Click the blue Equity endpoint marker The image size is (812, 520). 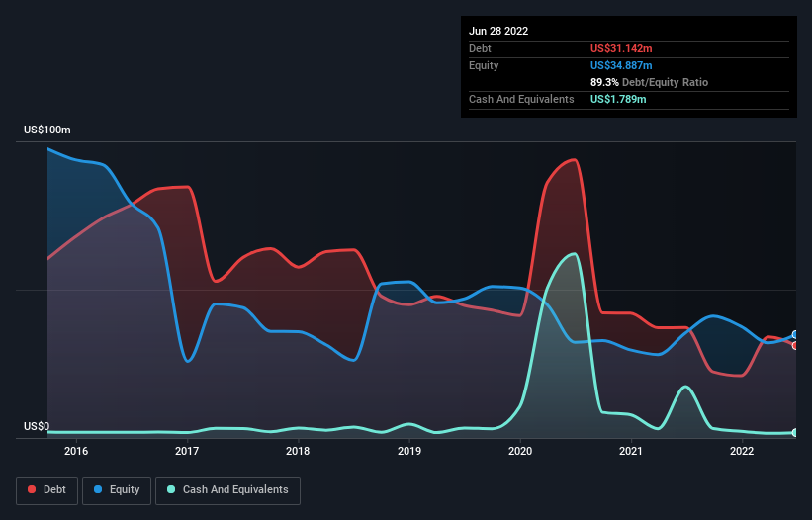tap(796, 335)
